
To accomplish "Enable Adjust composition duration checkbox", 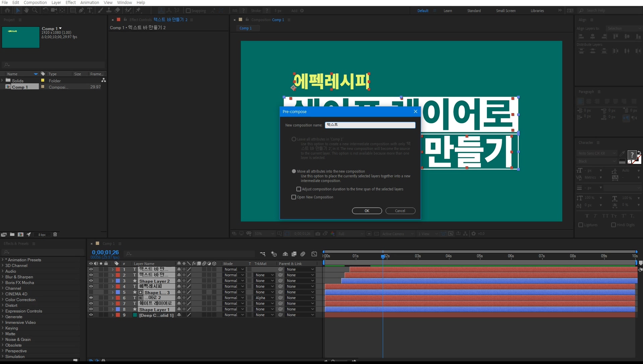I will [299, 189].
